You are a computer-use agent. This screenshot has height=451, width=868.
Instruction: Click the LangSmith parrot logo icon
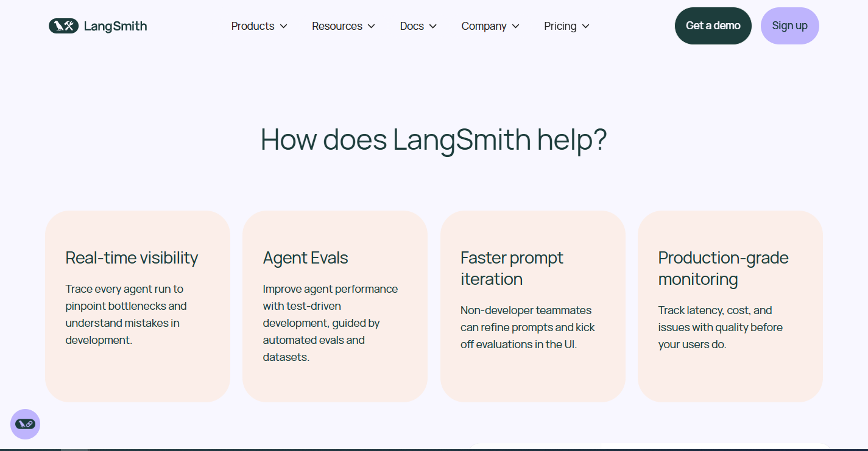tap(63, 26)
